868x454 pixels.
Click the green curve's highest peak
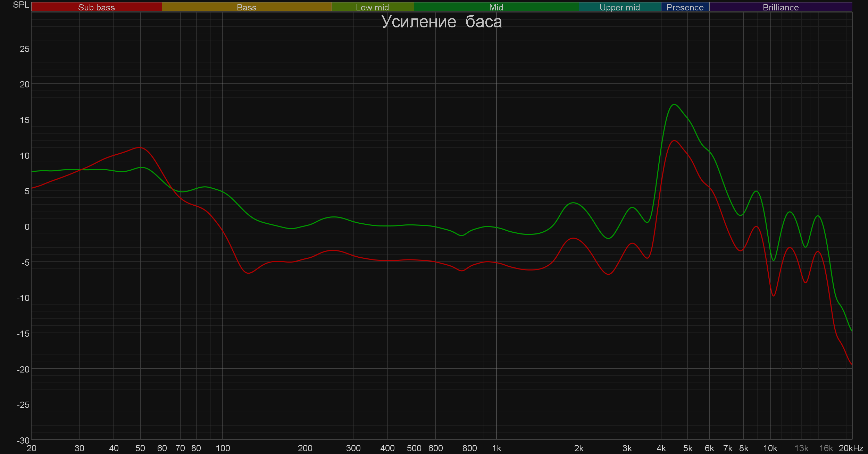(x=674, y=104)
